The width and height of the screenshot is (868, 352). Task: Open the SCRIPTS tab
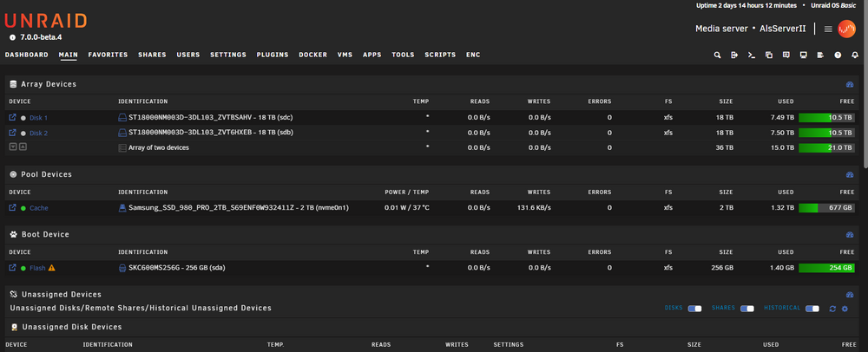pos(440,55)
